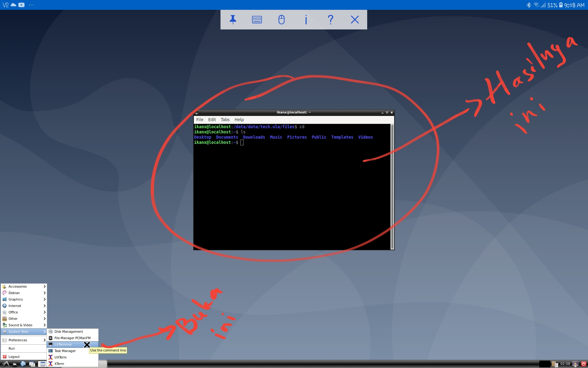Screen dimensions: 588x368
Task: Click the LXTerminal title bar text
Action: coord(294,113)
